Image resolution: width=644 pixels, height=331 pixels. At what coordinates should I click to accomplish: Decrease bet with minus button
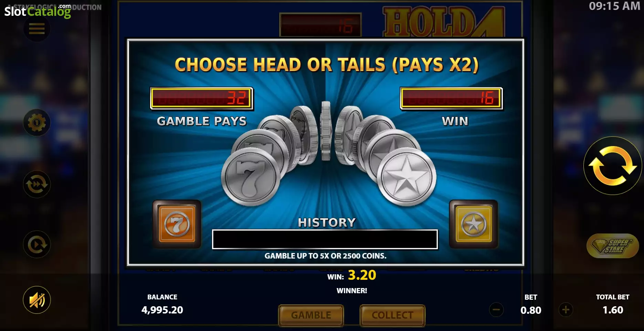click(x=496, y=310)
